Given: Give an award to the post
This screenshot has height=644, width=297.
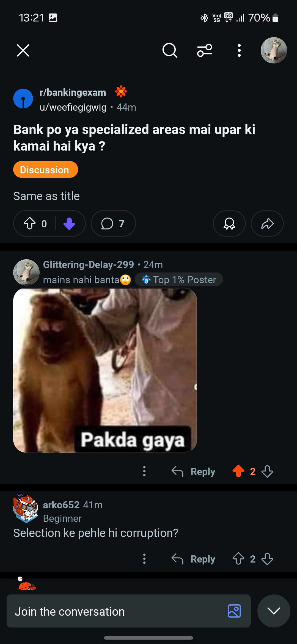Looking at the screenshot, I should (229, 223).
